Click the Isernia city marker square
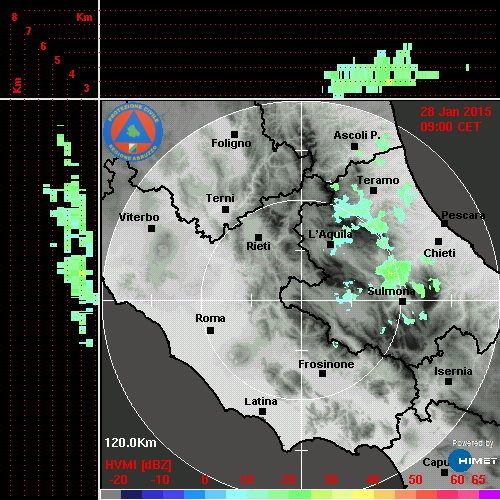Screen dimensions: 500x500 (448, 381)
